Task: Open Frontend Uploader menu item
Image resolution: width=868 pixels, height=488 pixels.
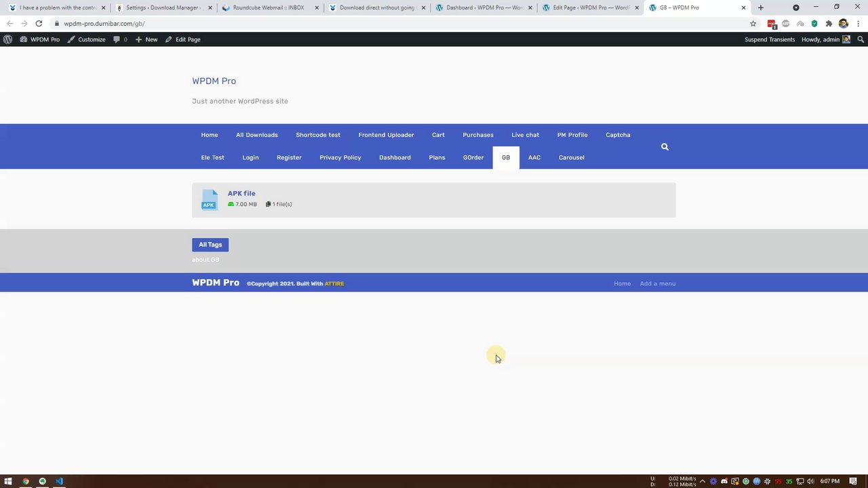Action: pyautogui.click(x=386, y=135)
